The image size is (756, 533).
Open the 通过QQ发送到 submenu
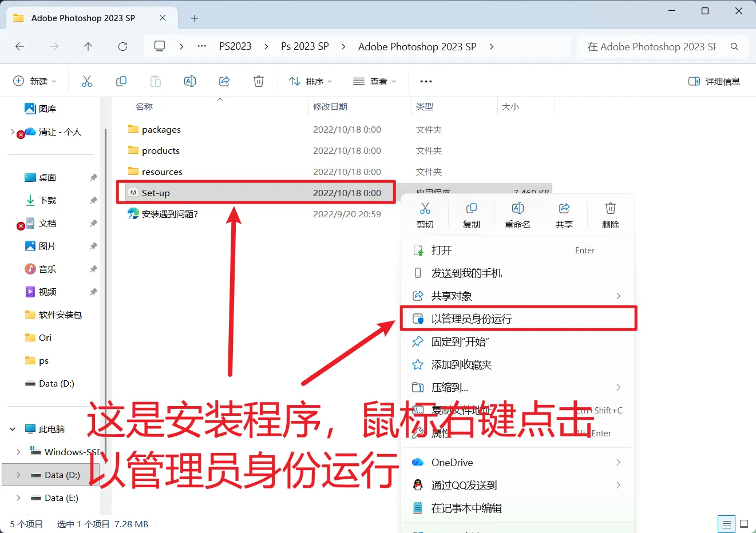(518, 486)
